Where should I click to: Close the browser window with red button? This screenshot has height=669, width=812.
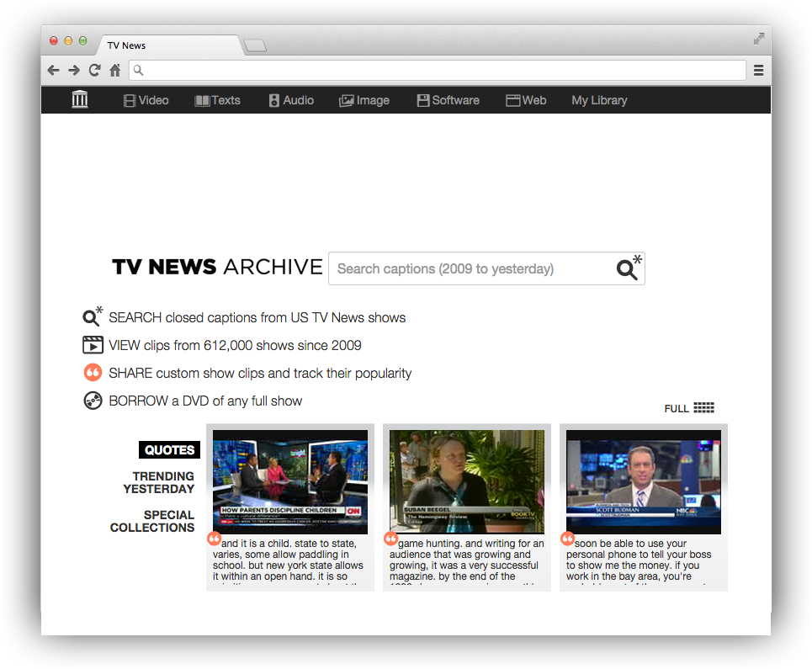click(x=53, y=41)
